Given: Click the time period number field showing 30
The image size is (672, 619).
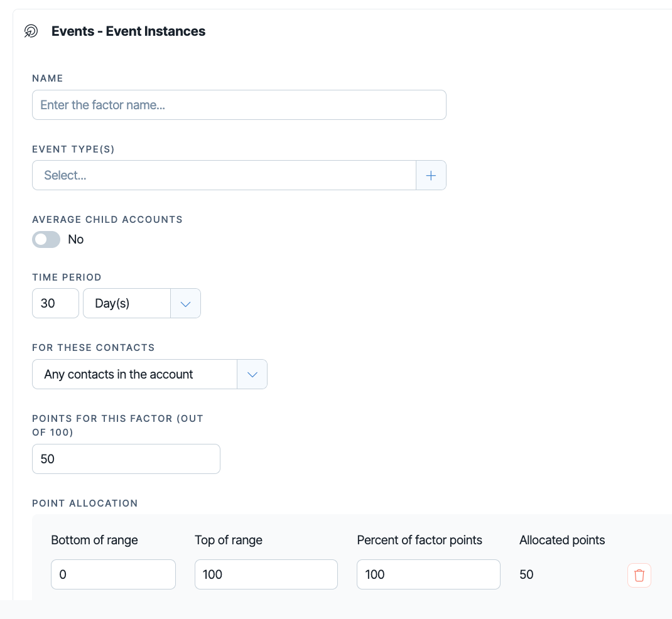Looking at the screenshot, I should tap(56, 303).
